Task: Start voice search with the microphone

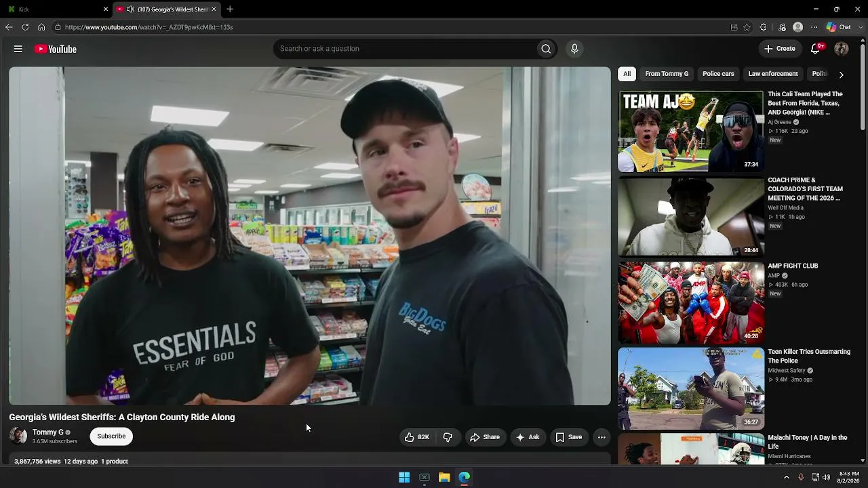Action: point(574,49)
